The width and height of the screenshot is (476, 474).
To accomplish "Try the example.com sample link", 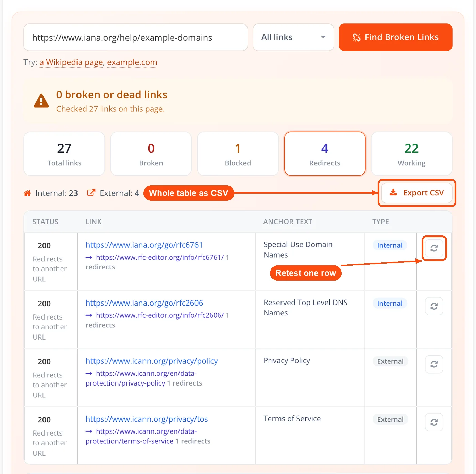I will tap(132, 62).
